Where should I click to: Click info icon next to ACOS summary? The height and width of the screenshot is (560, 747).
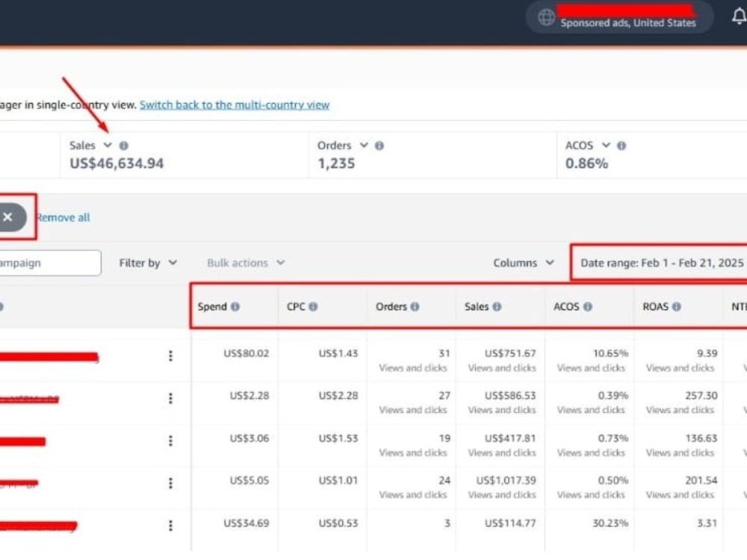tap(622, 146)
